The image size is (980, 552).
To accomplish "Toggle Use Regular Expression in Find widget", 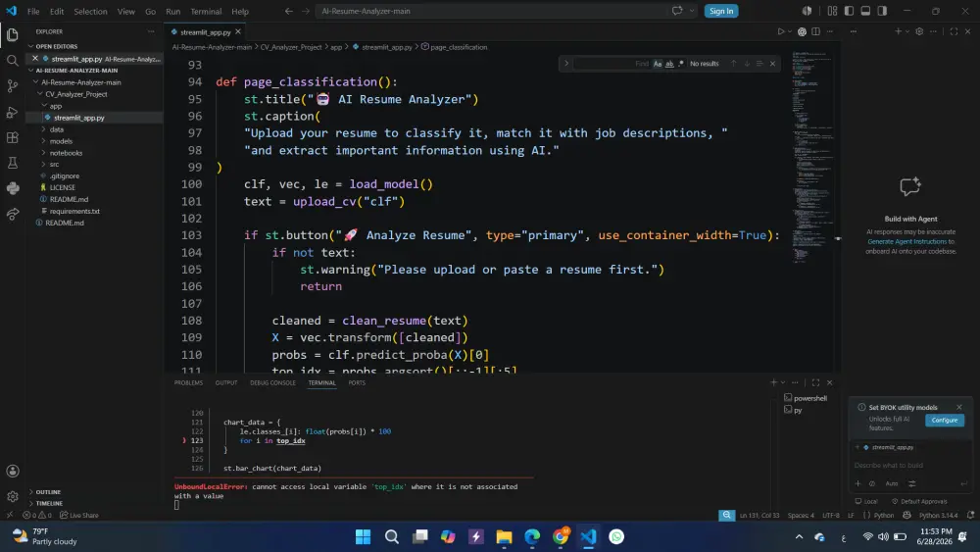I will click(681, 64).
